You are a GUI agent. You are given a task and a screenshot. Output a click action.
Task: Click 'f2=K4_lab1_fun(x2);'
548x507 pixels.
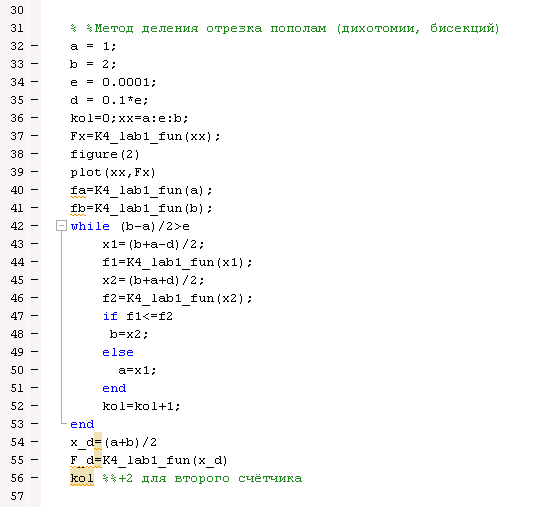177,298
